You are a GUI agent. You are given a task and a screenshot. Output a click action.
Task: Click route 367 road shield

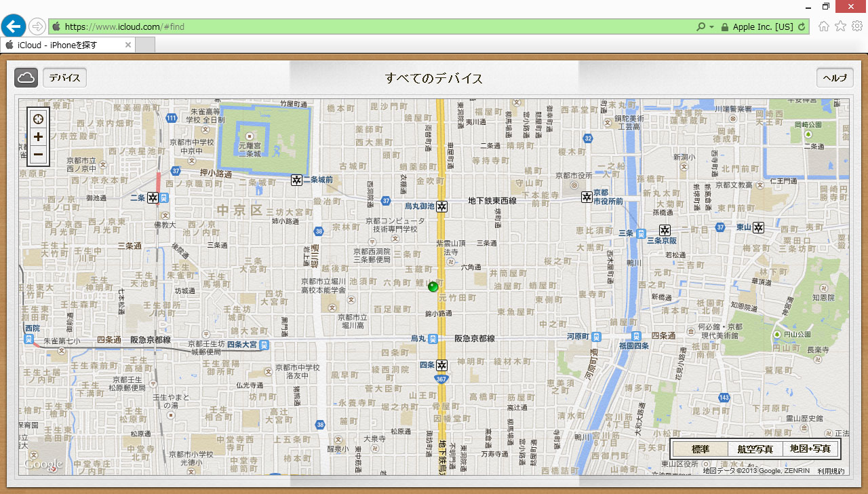coord(442,379)
